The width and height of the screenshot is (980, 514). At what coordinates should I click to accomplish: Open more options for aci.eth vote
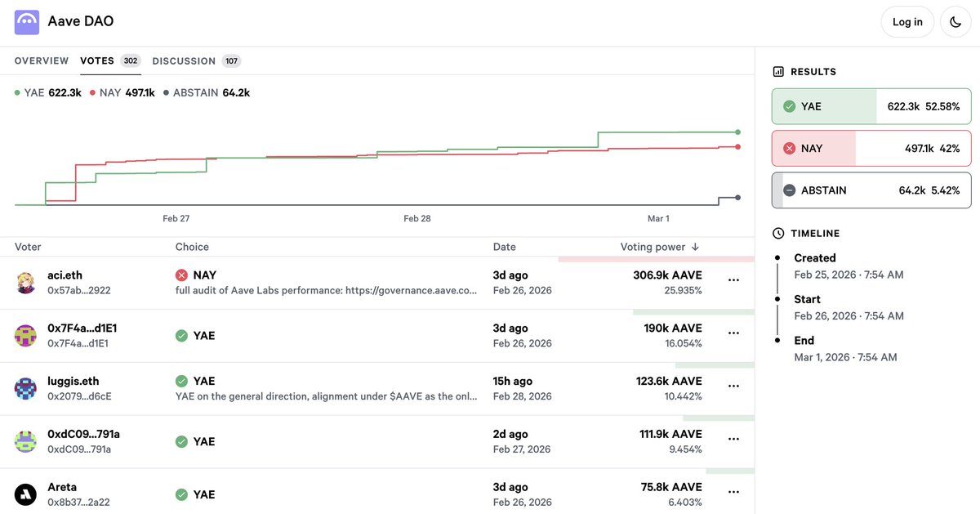[x=733, y=280]
